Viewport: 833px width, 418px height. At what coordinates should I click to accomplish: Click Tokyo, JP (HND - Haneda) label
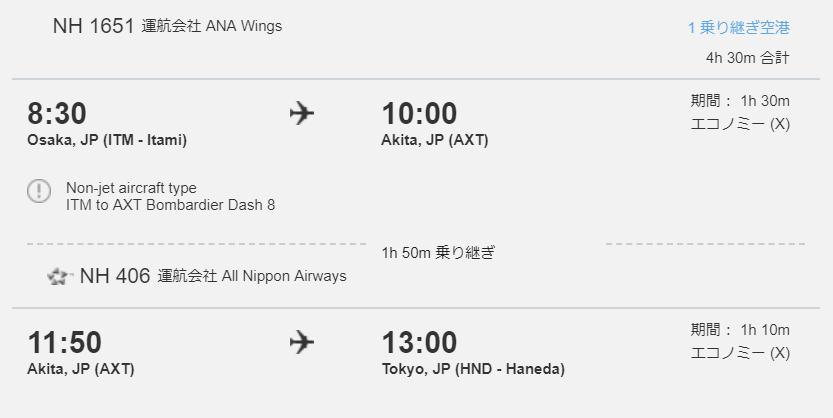tap(473, 369)
